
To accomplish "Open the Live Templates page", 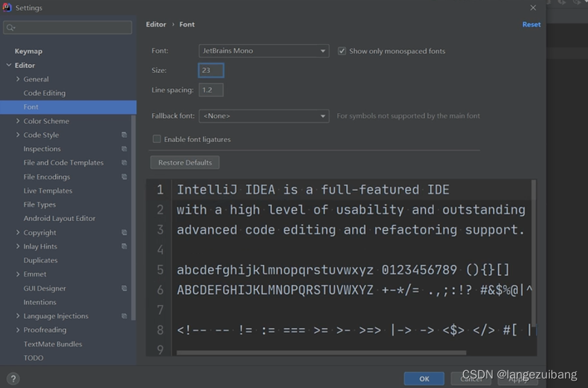I will point(48,191).
